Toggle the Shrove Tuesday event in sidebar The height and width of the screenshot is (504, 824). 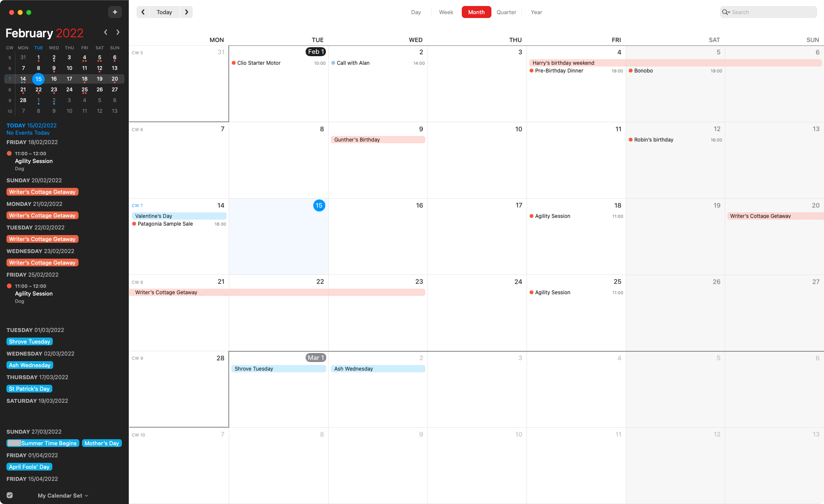pyautogui.click(x=30, y=341)
